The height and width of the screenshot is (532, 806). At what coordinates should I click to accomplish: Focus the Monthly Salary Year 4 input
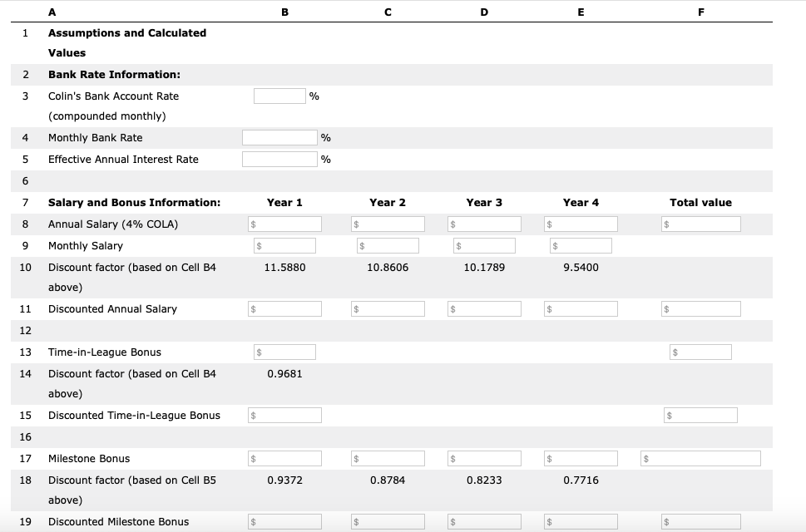coord(581,245)
